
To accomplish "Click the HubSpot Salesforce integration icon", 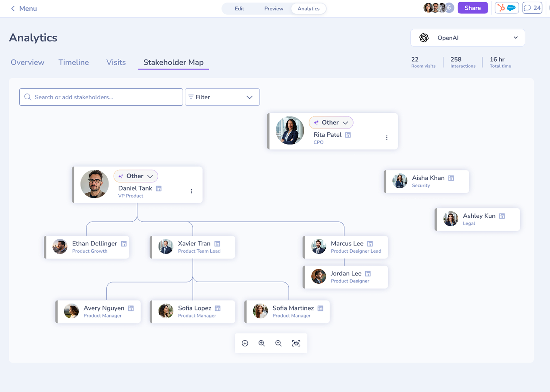I will click(x=507, y=8).
